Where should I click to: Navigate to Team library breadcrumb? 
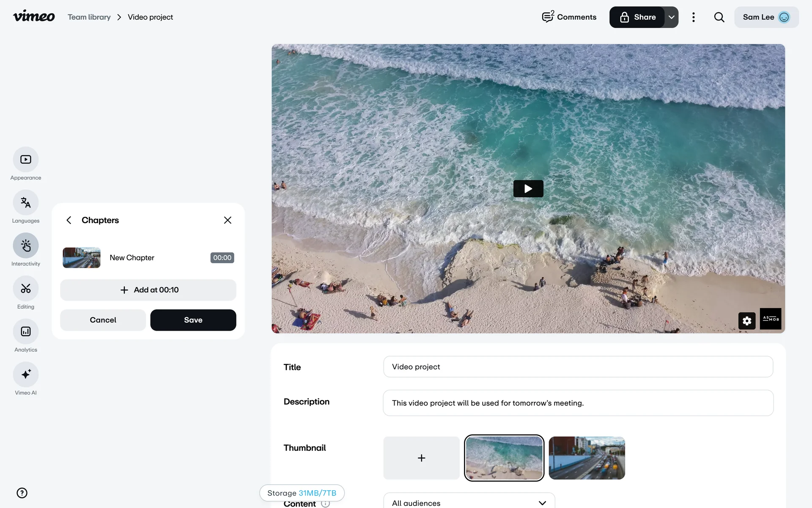(89, 17)
